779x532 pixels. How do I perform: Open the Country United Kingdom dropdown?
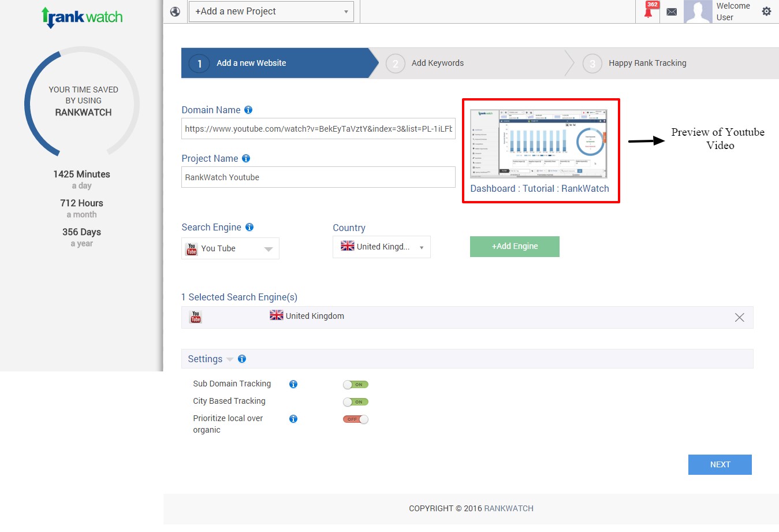pos(382,247)
